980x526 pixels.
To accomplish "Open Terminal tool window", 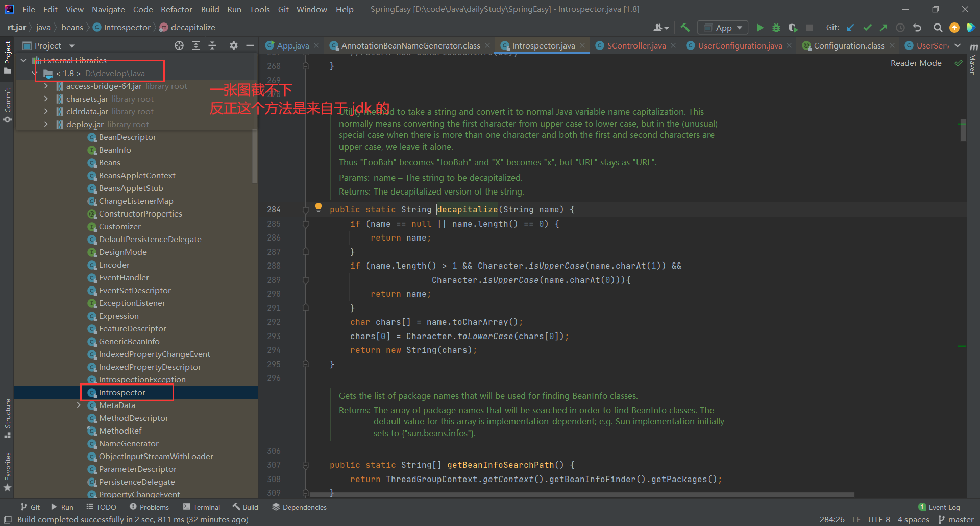I will [202, 507].
